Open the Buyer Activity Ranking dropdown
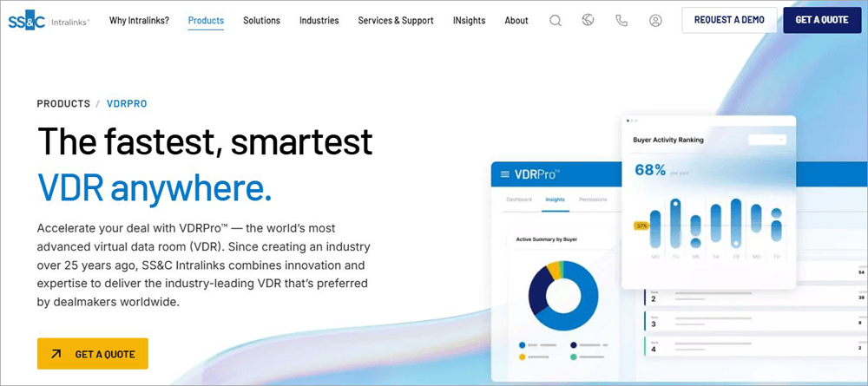 tap(767, 139)
